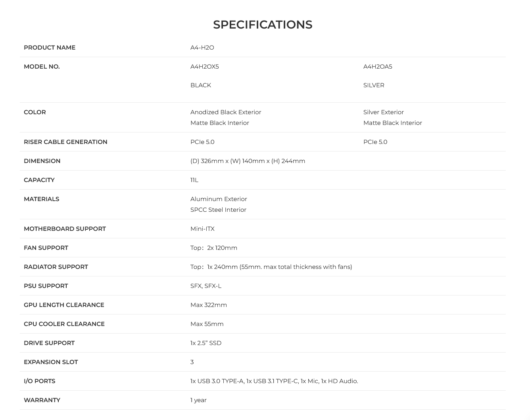The width and height of the screenshot is (530, 420).
Task: Click the Top 2x 120mm fan support value
Action: pyautogui.click(x=214, y=248)
